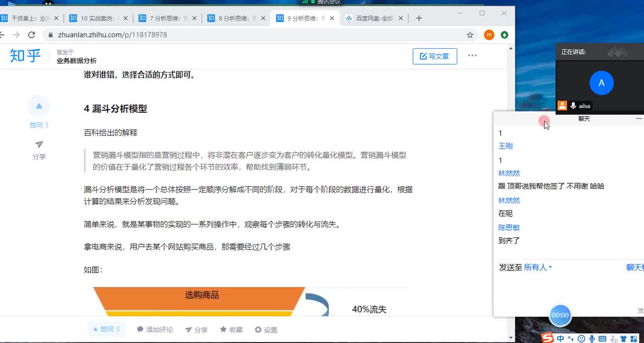
Task: Click sender name 陈思敏 in the chat
Action: [509, 228]
